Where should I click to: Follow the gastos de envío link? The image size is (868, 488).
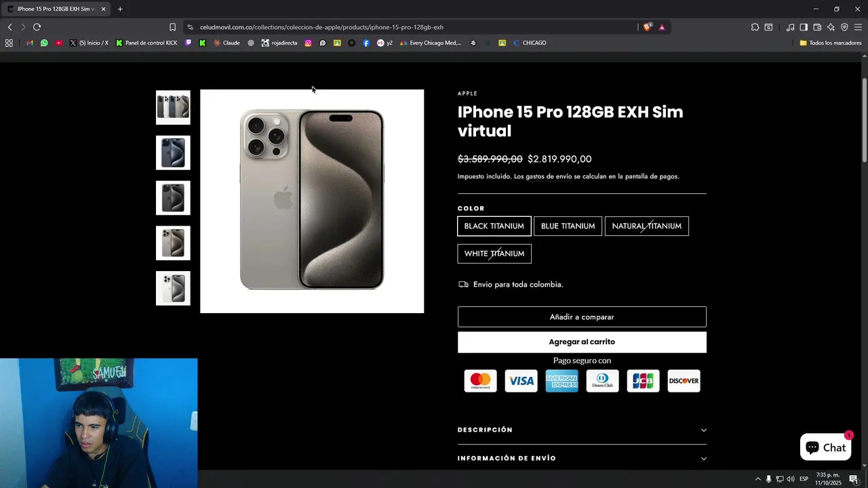[x=549, y=176]
